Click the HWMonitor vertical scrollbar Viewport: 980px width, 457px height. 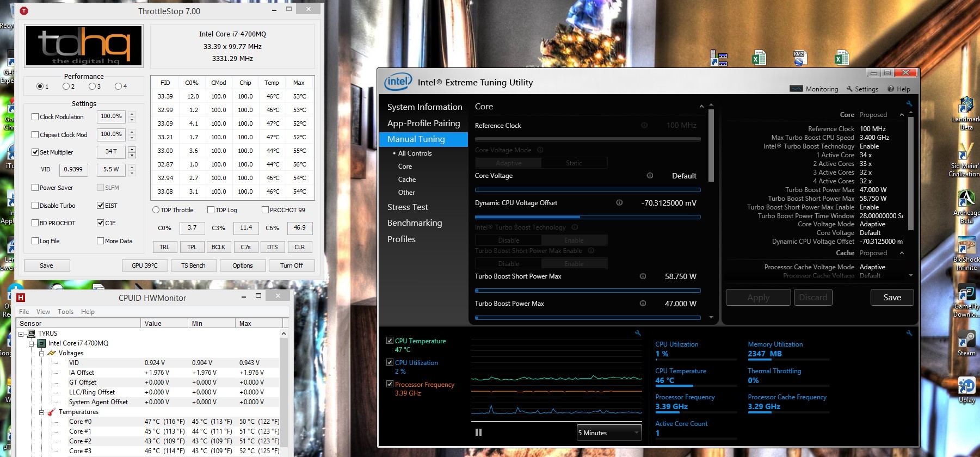(283, 392)
